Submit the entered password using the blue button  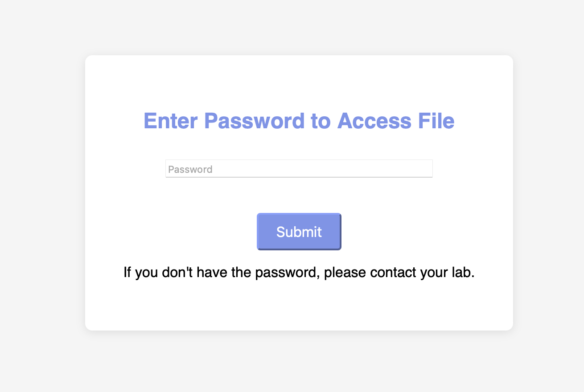[x=299, y=232]
